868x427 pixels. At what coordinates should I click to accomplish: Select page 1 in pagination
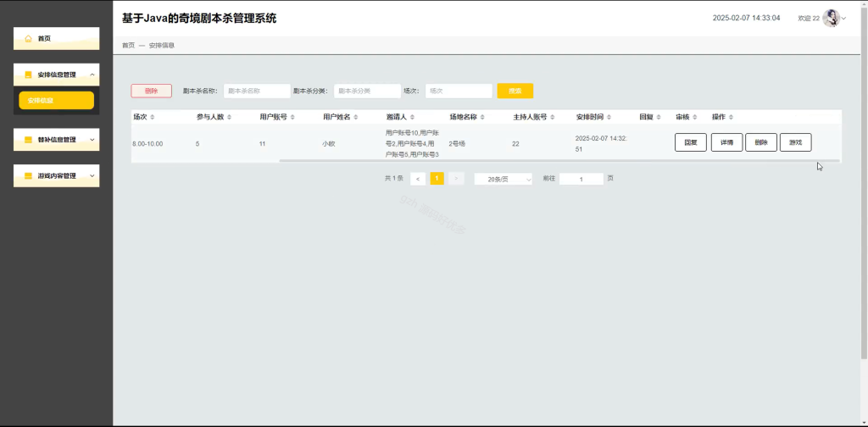(x=437, y=179)
